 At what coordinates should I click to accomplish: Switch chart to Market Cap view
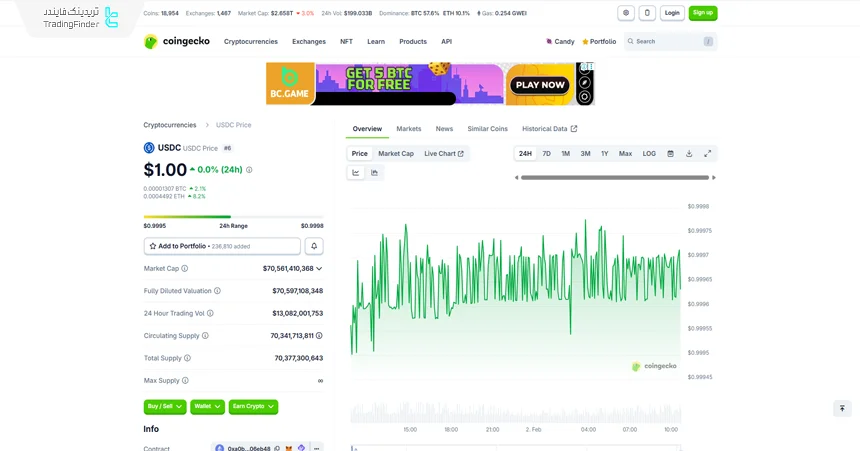tap(395, 154)
